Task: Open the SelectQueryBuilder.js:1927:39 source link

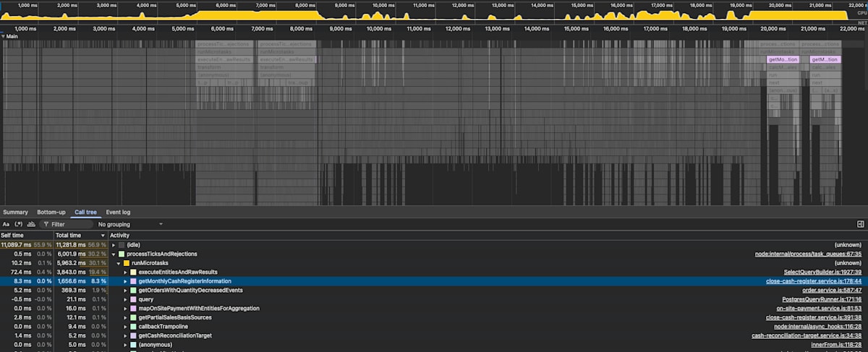Action: coord(822,272)
